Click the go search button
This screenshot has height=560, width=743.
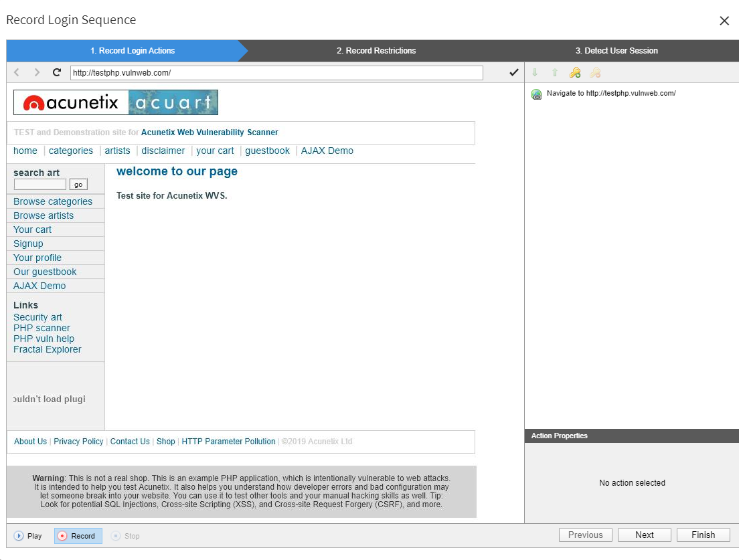coord(78,184)
